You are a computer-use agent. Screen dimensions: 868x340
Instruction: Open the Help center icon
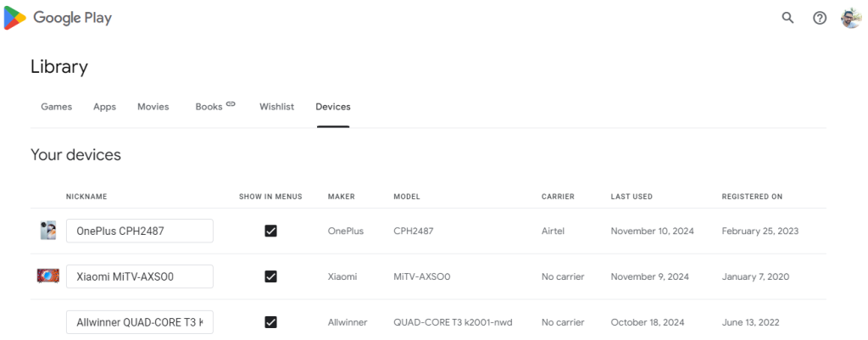coord(820,18)
